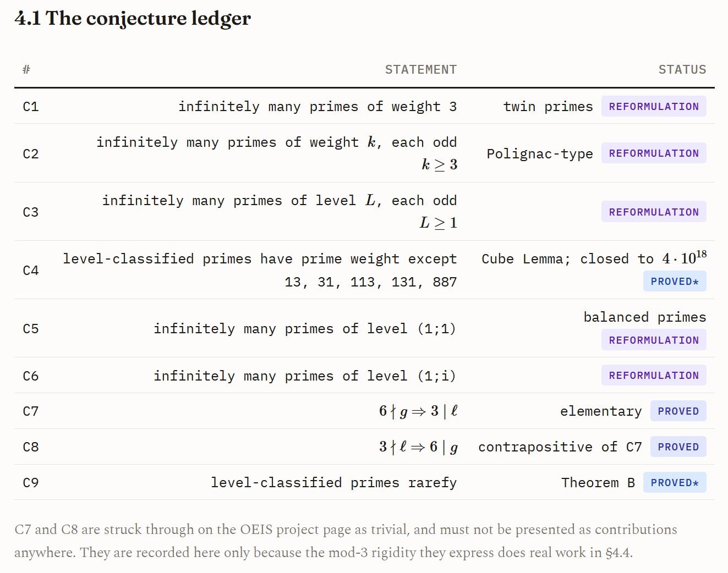Click the footnote paragraph about C7 and C8
Viewport: 728px width, 573px height.
(x=346, y=541)
